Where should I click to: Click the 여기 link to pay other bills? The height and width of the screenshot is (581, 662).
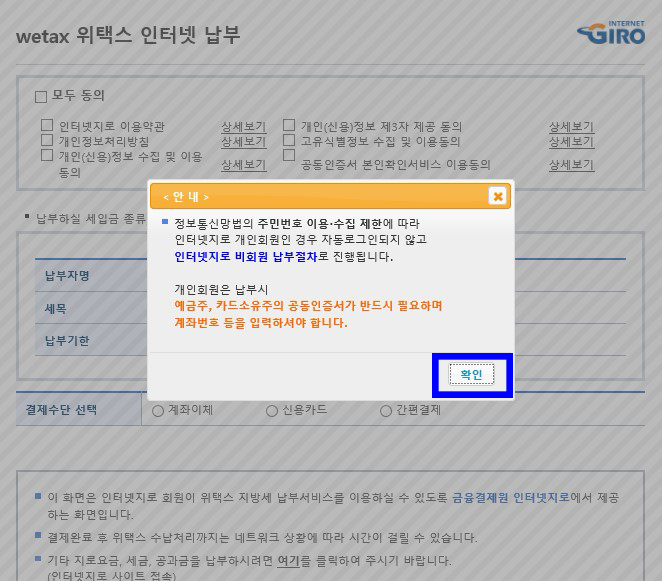point(288,561)
